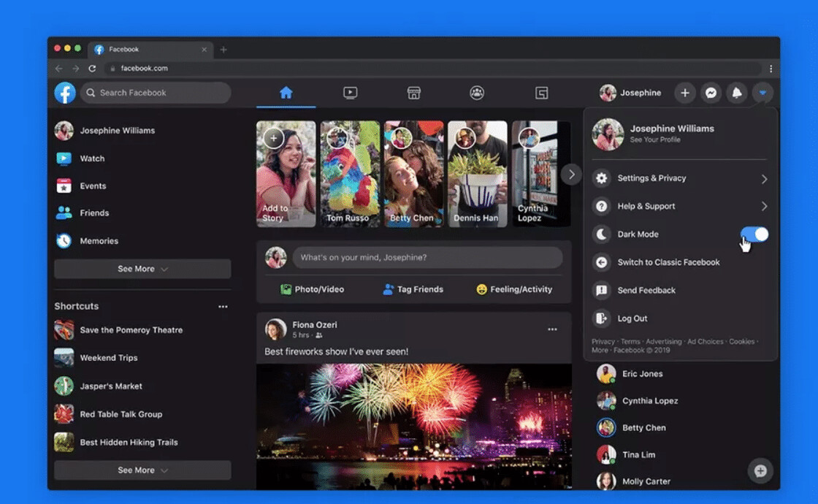Show next stories with arrow button
The height and width of the screenshot is (504, 818).
tap(572, 175)
